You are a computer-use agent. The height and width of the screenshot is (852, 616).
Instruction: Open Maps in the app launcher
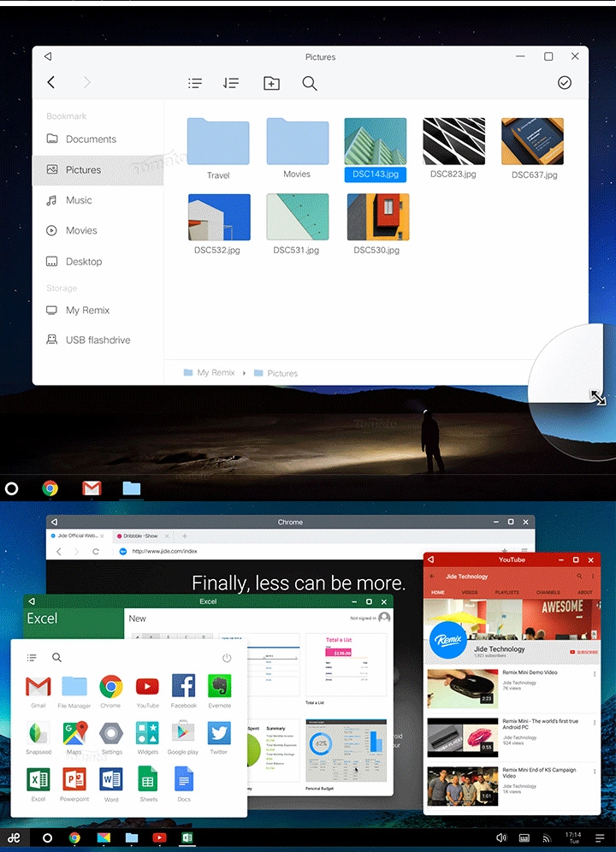tap(74, 737)
